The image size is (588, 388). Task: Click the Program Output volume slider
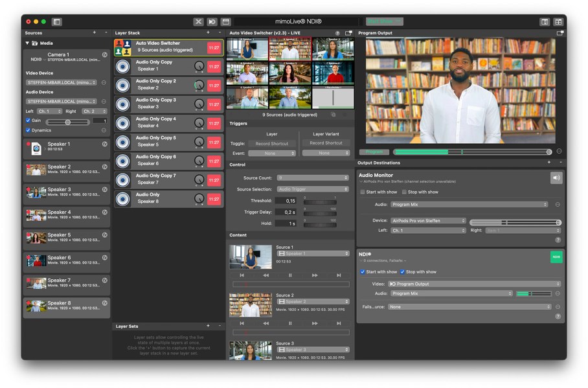(x=473, y=152)
